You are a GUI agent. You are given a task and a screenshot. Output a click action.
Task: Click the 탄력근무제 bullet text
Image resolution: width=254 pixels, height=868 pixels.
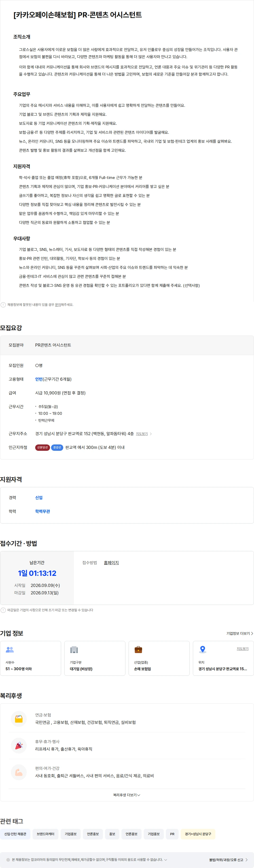pos(46,420)
